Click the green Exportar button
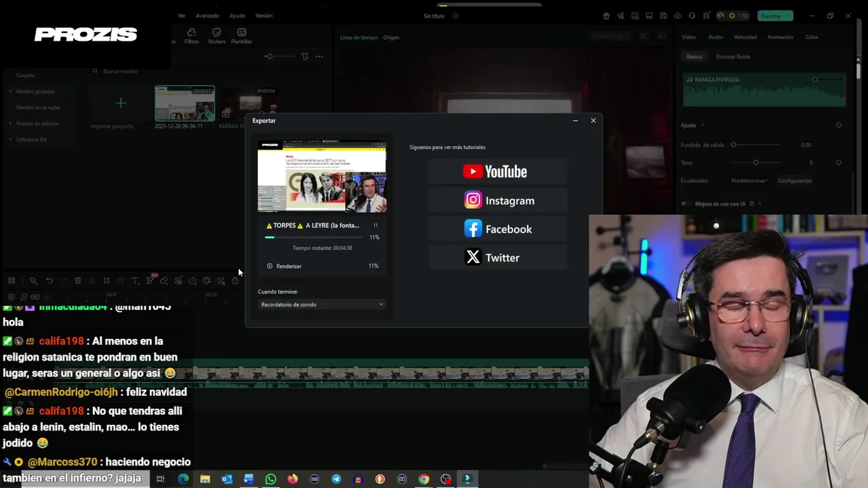Image resolution: width=868 pixels, height=488 pixels. tap(775, 16)
